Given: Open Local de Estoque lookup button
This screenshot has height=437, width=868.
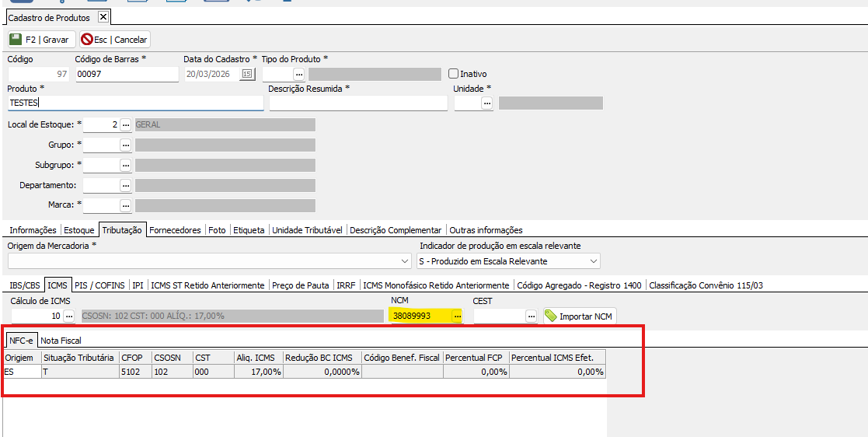Looking at the screenshot, I should click(125, 124).
